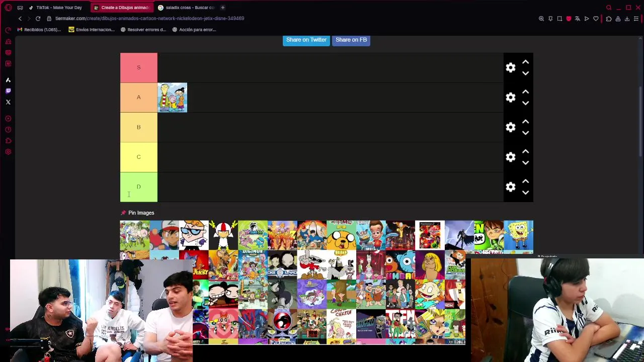Take a snapshot with the capture icon
This screenshot has height=362, width=644.
559,19
